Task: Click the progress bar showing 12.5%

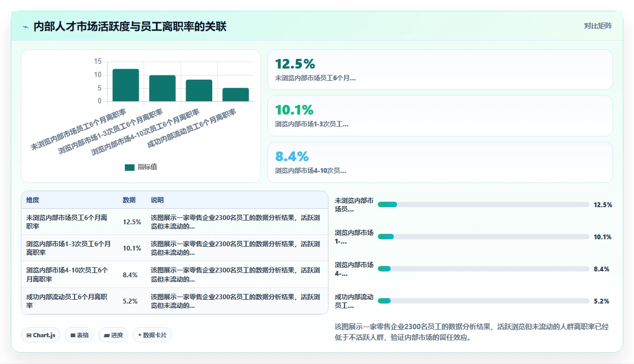Action: click(483, 205)
